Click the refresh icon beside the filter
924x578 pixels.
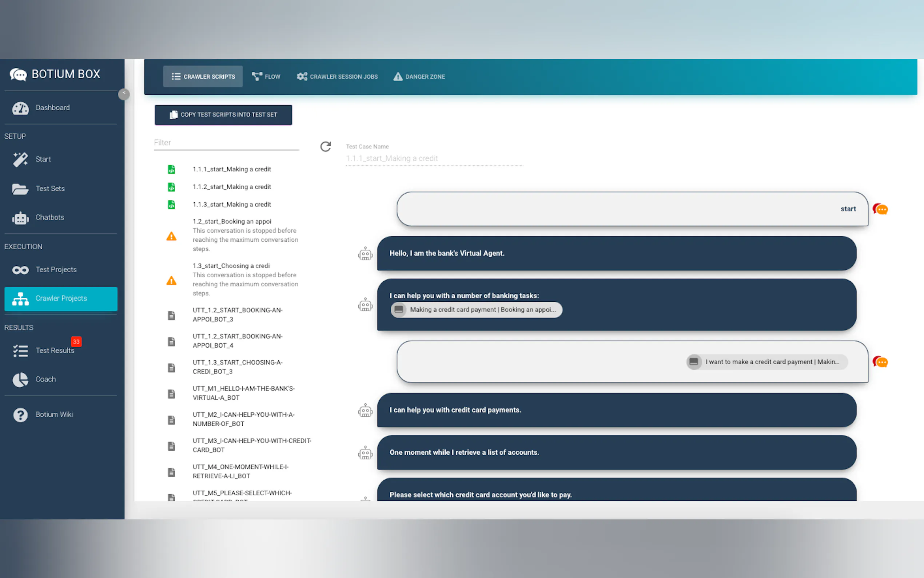coord(326,146)
